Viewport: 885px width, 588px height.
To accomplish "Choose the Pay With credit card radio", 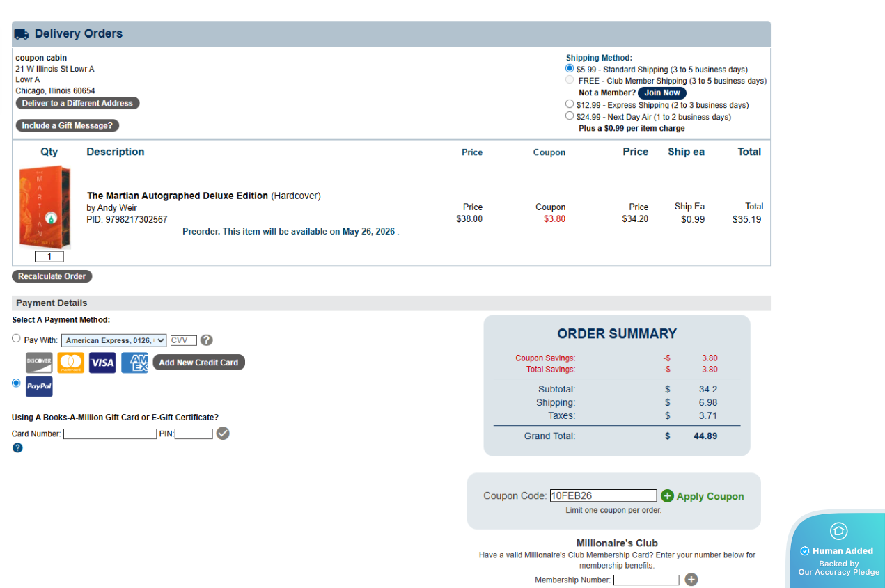I will [17, 339].
